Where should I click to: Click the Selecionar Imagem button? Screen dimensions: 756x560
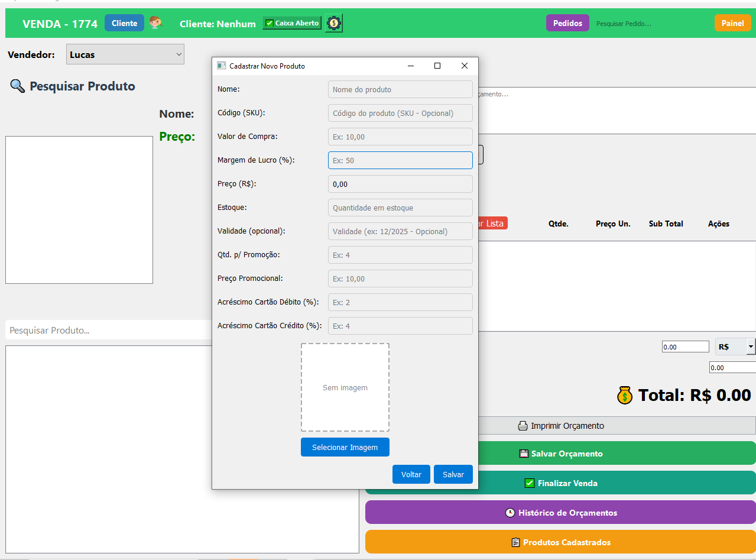345,447
